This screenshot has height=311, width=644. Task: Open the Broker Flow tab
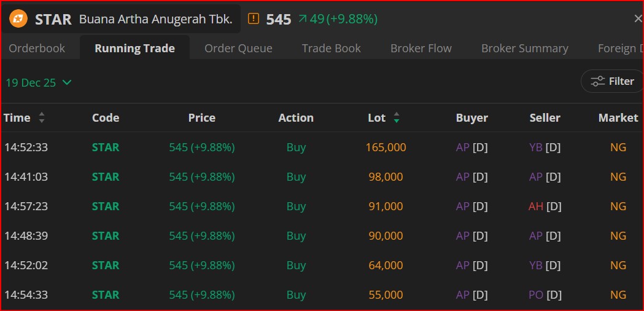pyautogui.click(x=421, y=49)
